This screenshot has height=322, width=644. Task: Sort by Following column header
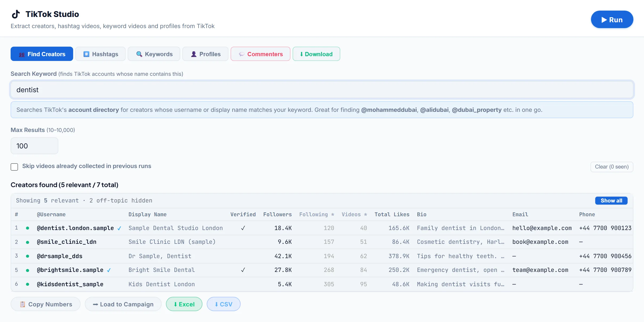point(317,214)
